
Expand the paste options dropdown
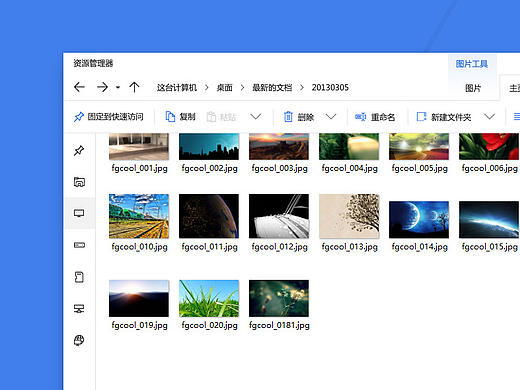pyautogui.click(x=256, y=117)
